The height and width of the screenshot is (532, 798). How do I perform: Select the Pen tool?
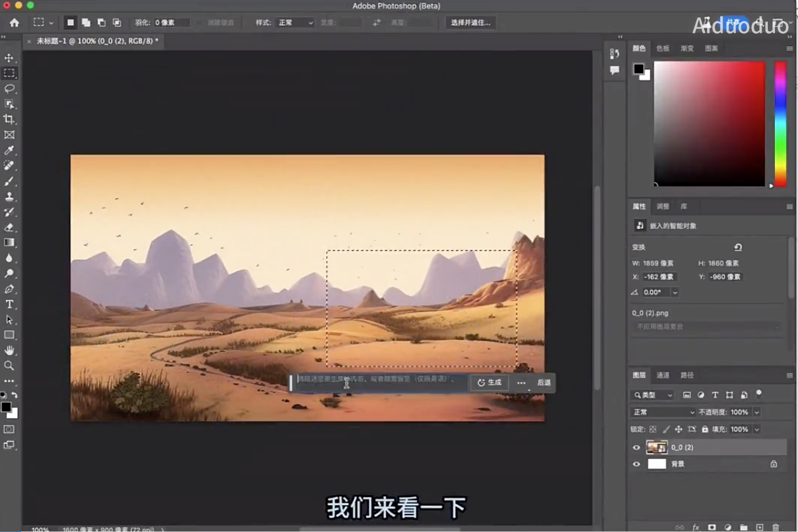pyautogui.click(x=9, y=288)
